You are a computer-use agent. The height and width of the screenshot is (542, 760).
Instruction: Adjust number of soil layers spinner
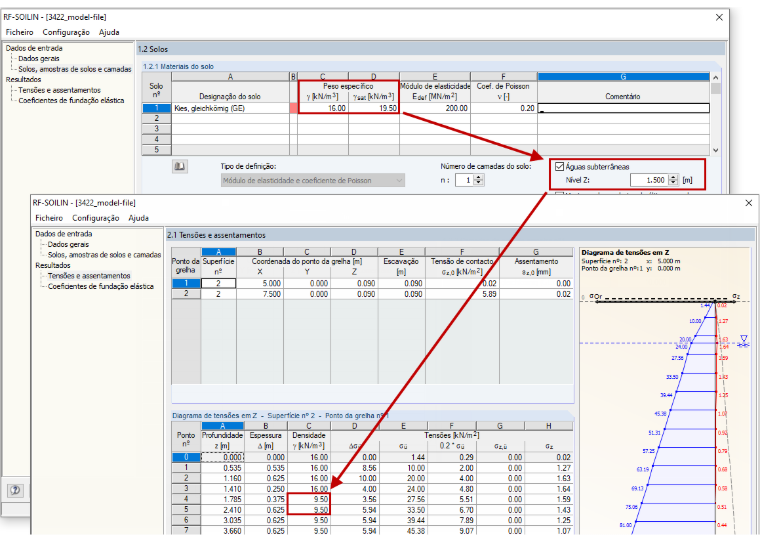coord(478,180)
